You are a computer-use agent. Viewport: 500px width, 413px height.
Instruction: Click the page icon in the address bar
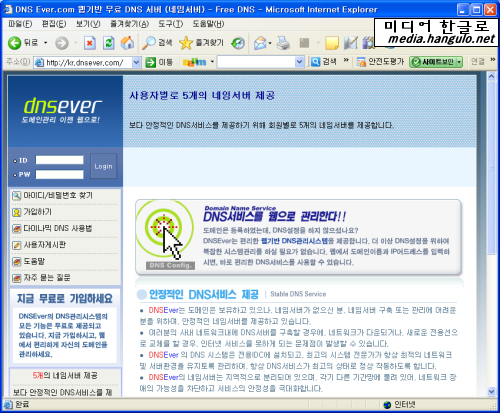[39, 62]
